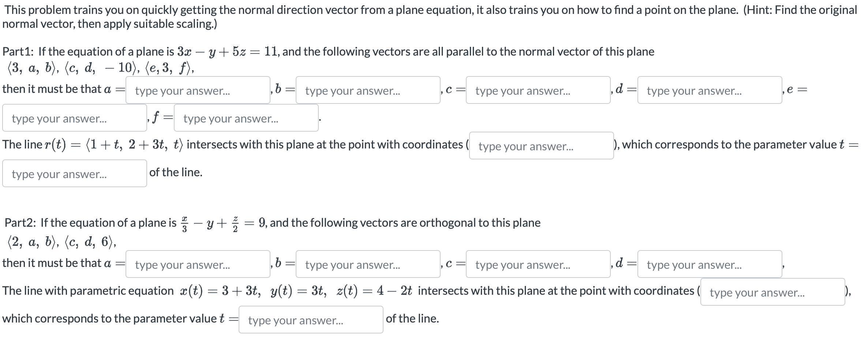Click the answer field for c in Part1
The height and width of the screenshot is (343, 868).
pyautogui.click(x=538, y=91)
